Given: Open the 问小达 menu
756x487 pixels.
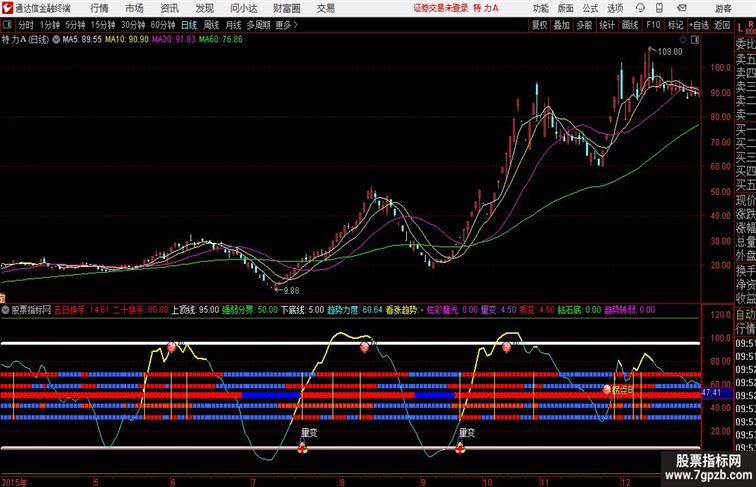Looking at the screenshot, I should point(243,8).
